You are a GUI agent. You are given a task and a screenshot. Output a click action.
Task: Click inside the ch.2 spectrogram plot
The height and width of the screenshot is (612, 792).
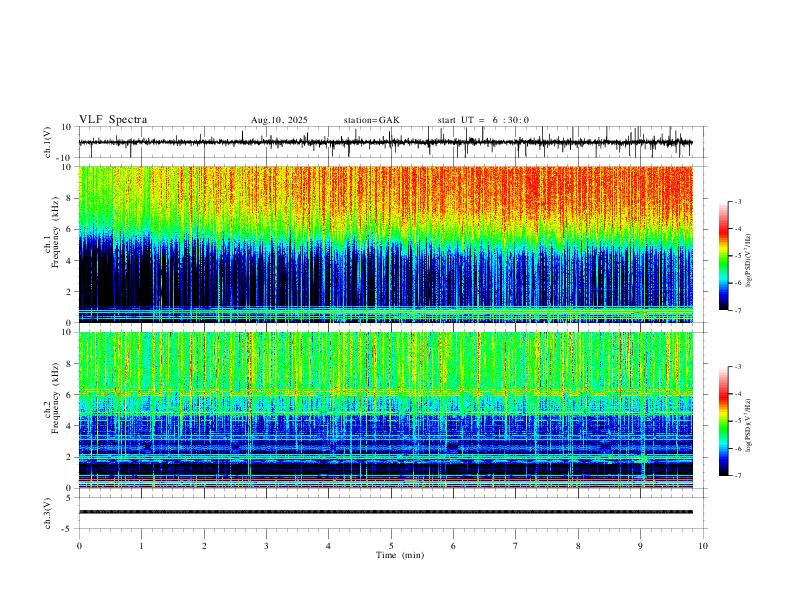[x=385, y=410]
